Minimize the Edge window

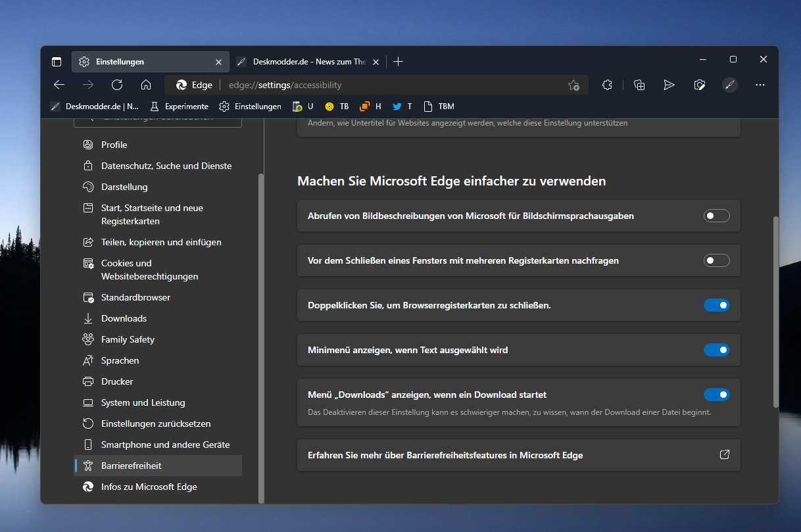(x=703, y=59)
